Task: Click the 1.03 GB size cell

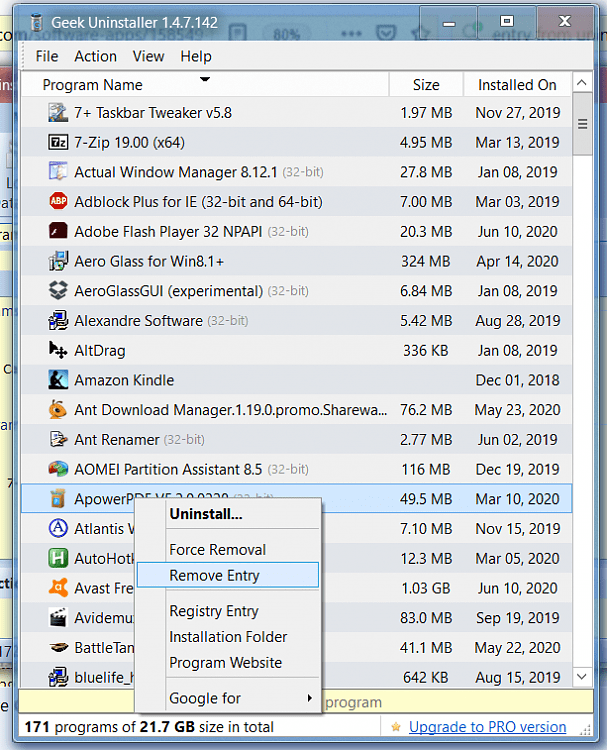Action: pyautogui.click(x=426, y=588)
